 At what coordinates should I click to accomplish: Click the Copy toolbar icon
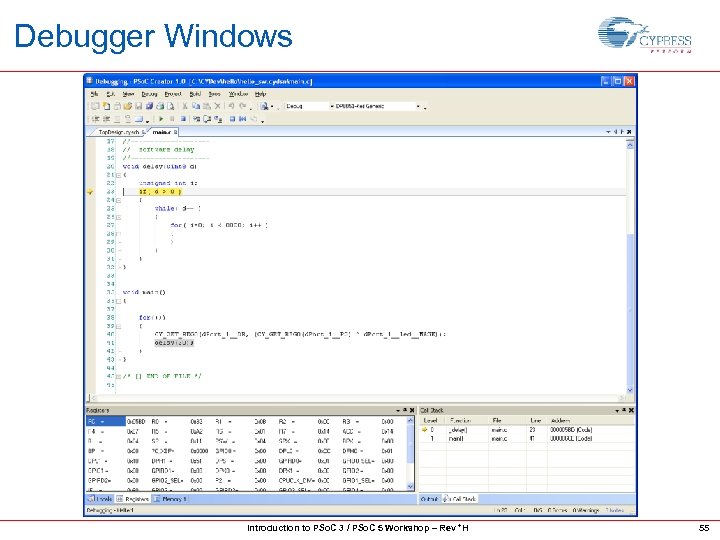pos(196,106)
